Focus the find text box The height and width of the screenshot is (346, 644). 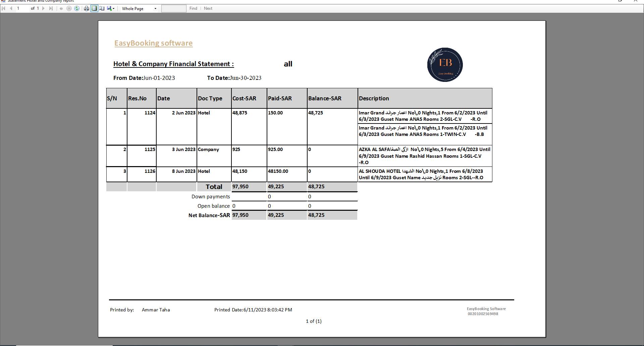174,8
